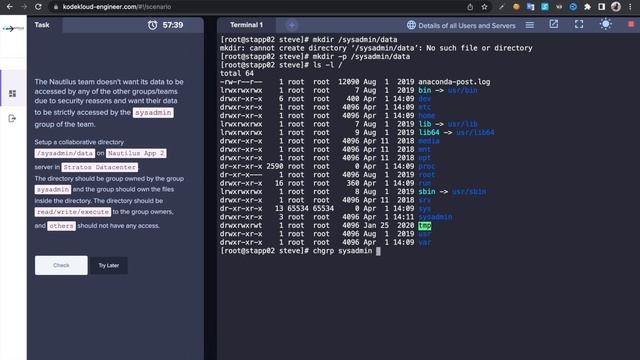Click the mkdir -p /sysadmin/data command line
This screenshot has width=640, height=360.
(x=315, y=56)
